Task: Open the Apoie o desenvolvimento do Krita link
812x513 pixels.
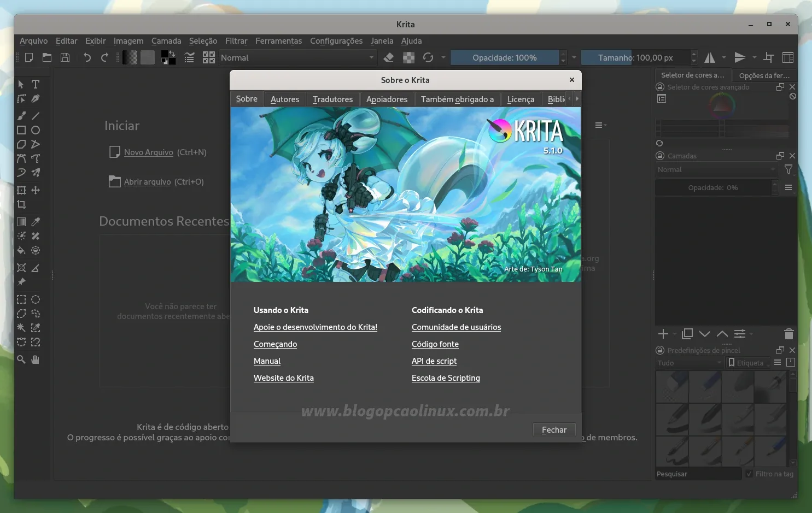Action: 316,327
